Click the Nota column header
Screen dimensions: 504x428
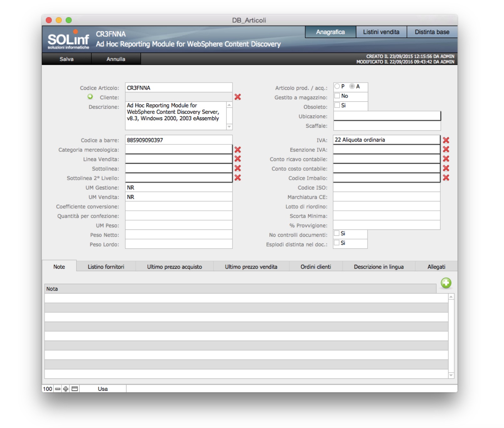(x=240, y=289)
